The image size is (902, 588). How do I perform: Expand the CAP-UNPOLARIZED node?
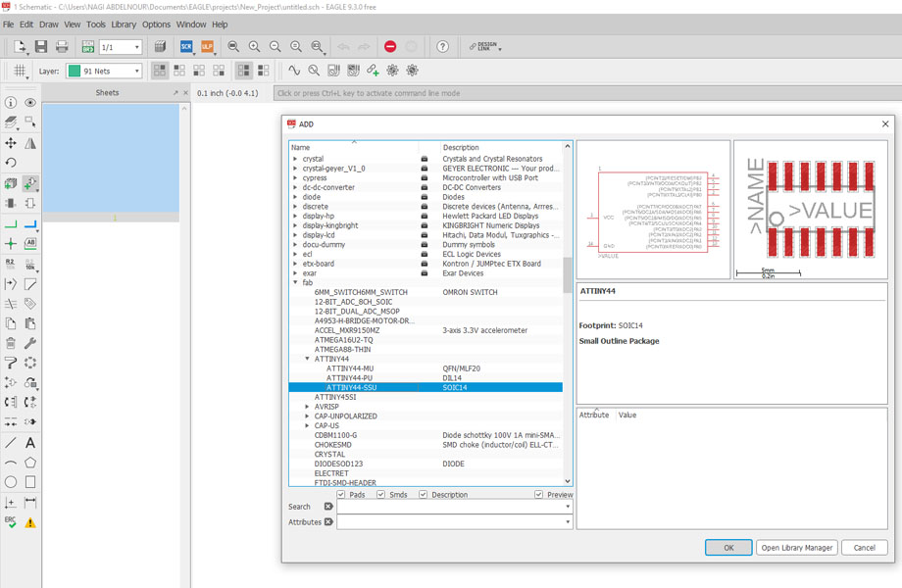click(307, 416)
